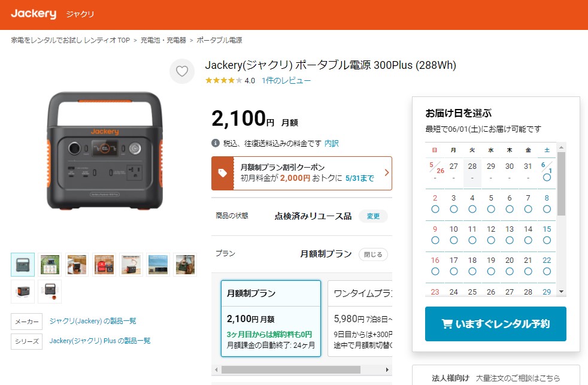Open the レンティオ TOP breadcrumb link
Viewport: 588px width, 385px height.
tap(70, 40)
